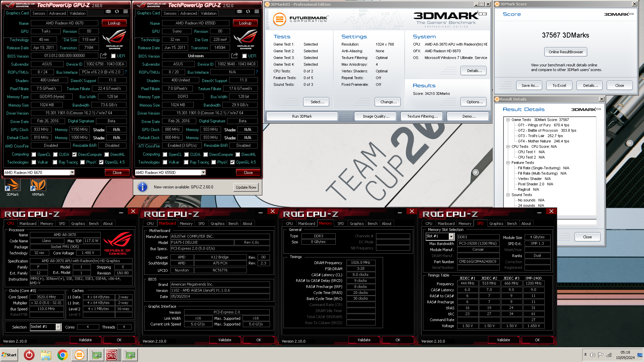644x362 pixels.
Task: Collapse CPU Tests node in Result Details
Action: tap(508, 146)
